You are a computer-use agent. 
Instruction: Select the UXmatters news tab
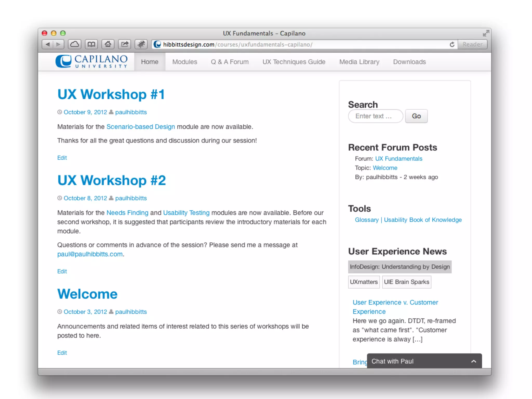coord(364,282)
